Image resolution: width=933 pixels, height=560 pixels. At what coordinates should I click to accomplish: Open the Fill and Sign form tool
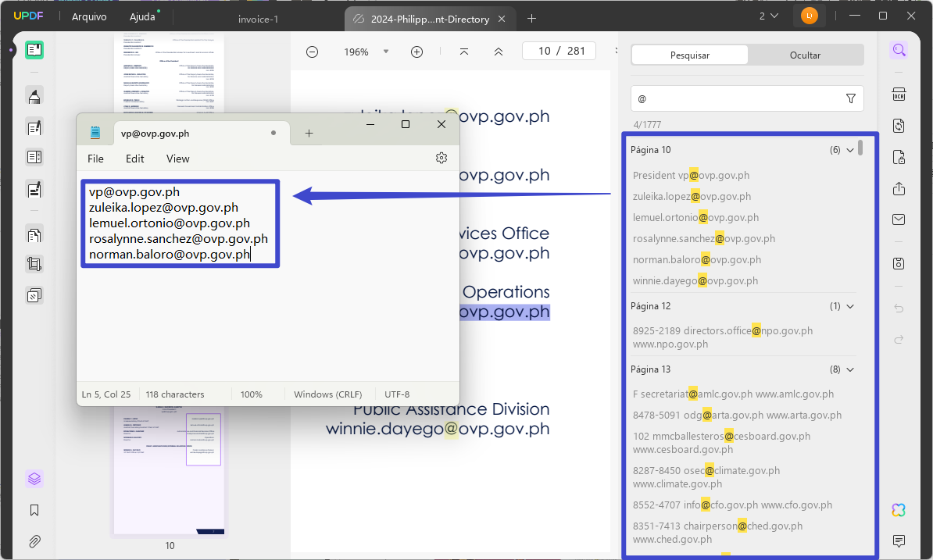(x=34, y=189)
